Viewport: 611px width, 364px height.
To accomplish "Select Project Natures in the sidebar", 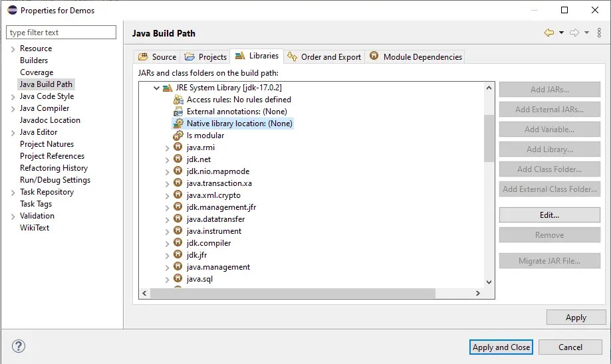I will pyautogui.click(x=47, y=144).
